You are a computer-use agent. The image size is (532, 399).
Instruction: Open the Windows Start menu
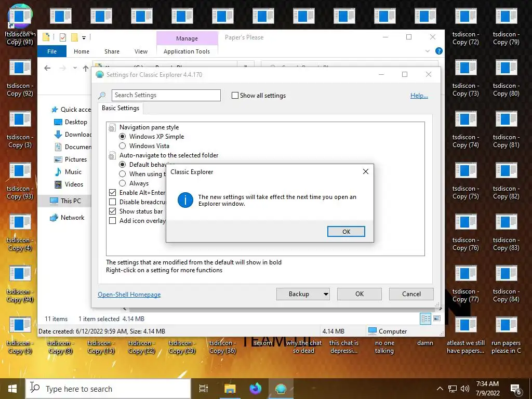12,389
